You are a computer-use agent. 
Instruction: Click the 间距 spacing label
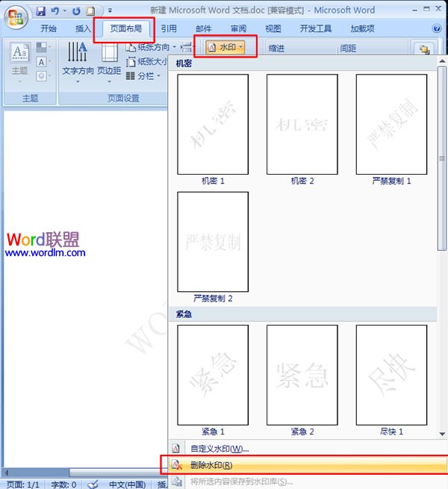(x=348, y=49)
